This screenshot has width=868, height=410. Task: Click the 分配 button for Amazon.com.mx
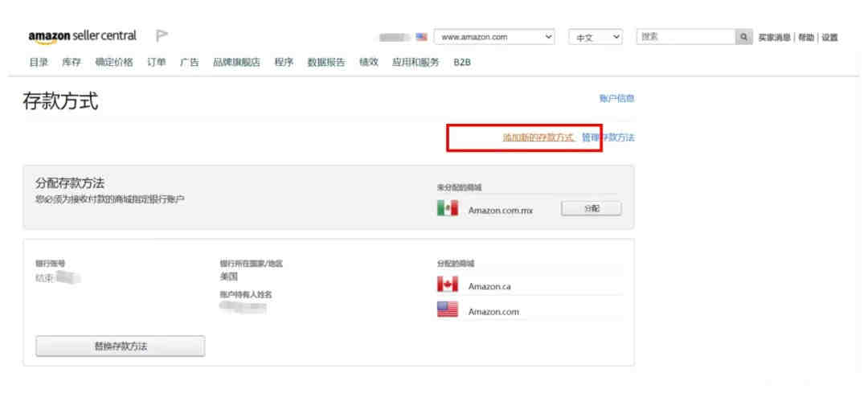tap(592, 208)
